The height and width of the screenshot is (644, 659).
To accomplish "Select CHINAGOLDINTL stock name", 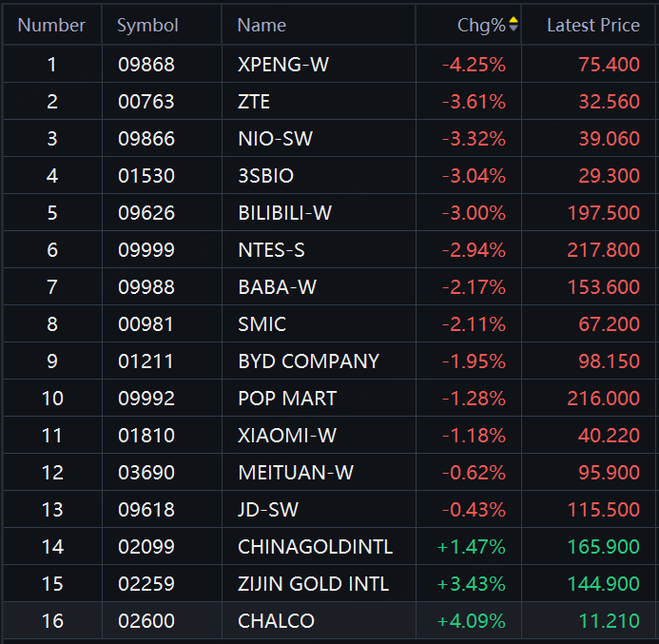I will click(x=315, y=547).
